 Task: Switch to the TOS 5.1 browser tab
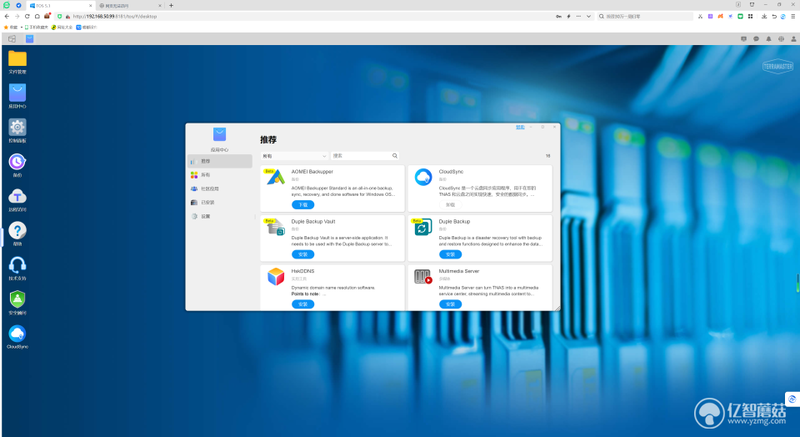(x=60, y=6)
